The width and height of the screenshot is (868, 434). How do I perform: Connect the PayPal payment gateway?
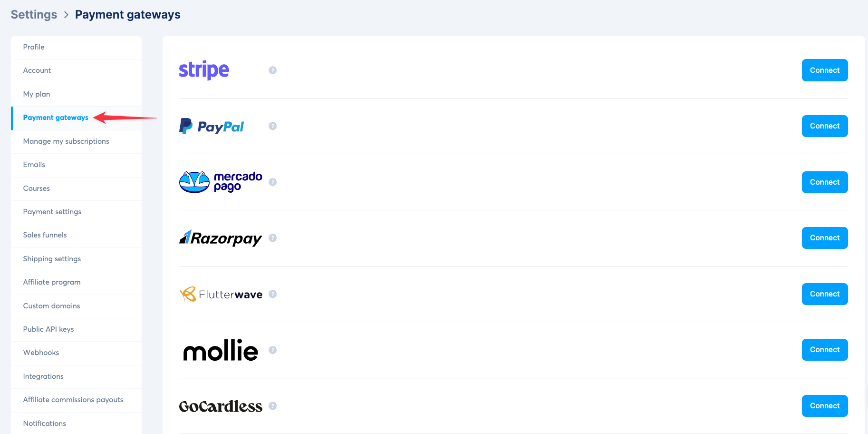824,126
